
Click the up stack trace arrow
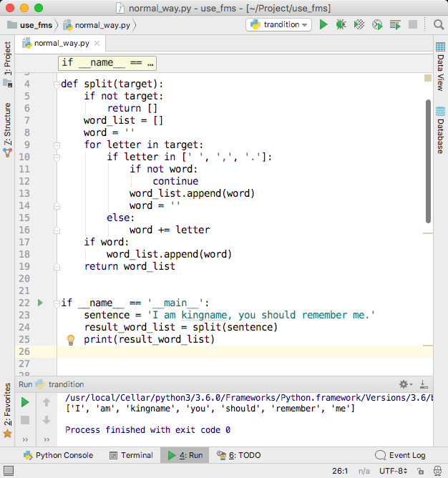[47, 402]
